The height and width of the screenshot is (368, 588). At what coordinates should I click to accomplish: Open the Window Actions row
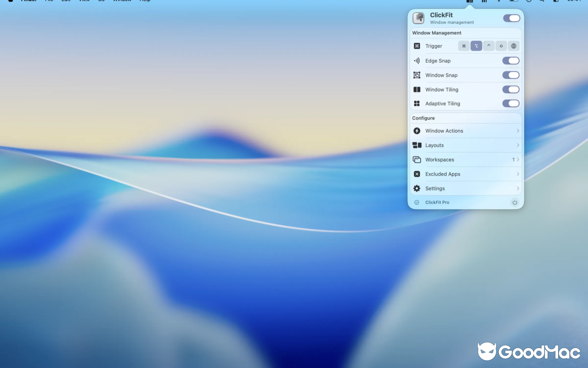pyautogui.click(x=466, y=131)
